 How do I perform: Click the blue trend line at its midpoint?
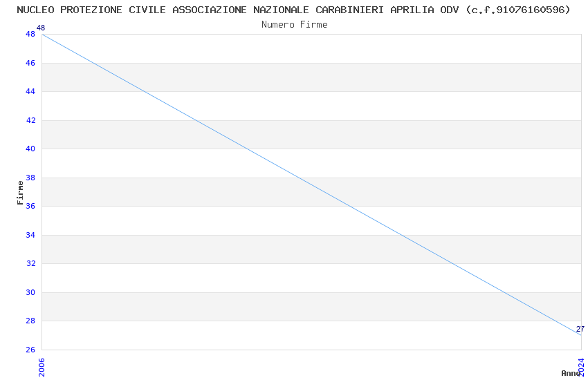[x=311, y=184]
